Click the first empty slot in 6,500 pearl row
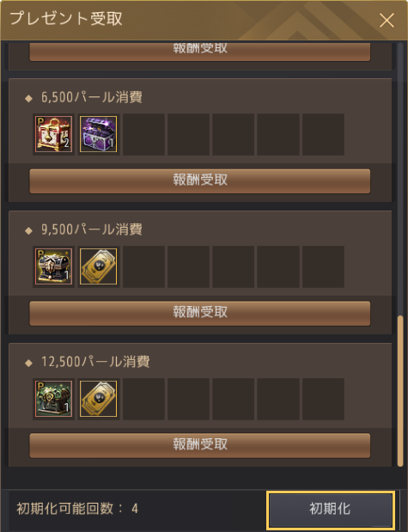Image resolution: width=408 pixels, height=532 pixels. tap(143, 134)
